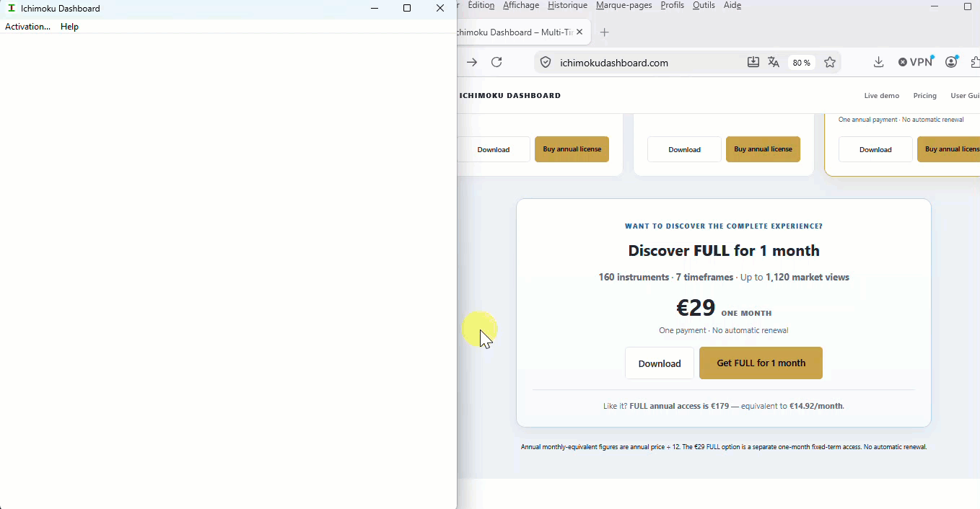The width and height of the screenshot is (980, 509).
Task: Click the install app icon in address bar
Action: pos(753,63)
